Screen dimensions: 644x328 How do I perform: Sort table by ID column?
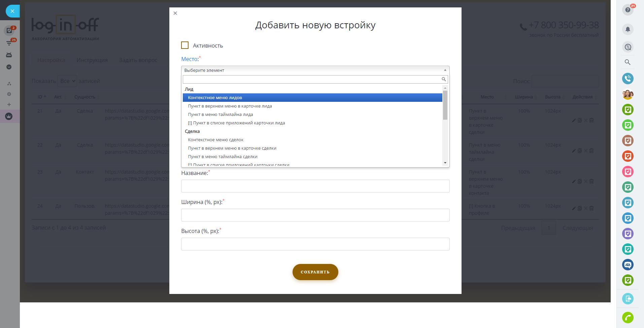(42, 97)
